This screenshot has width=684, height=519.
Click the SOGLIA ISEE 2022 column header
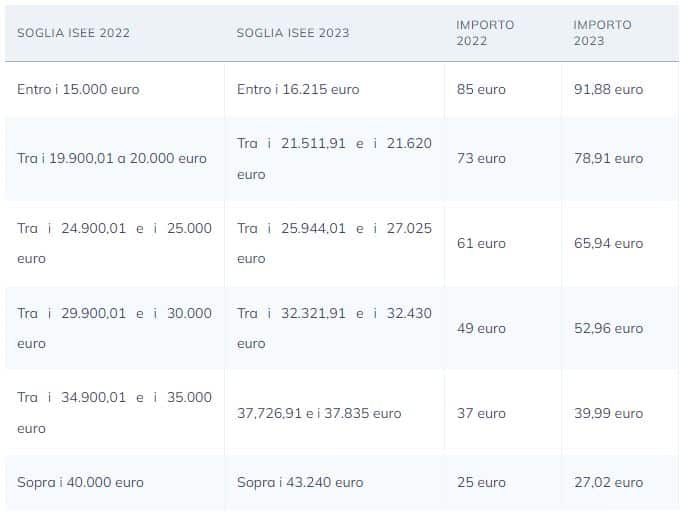[73, 33]
